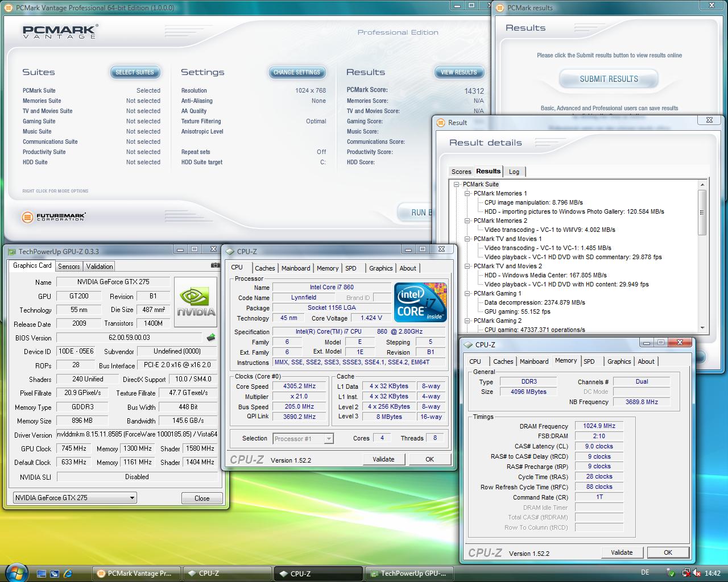Launch Internet Explorer from quick launch
Image resolution: width=728 pixels, height=582 pixels.
(x=68, y=573)
